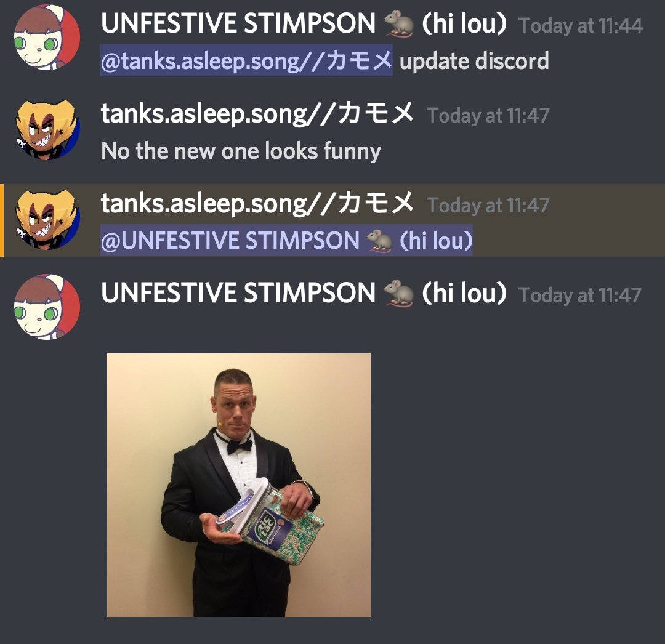The width and height of the screenshot is (665, 644).
Task: Click tanks.asleep.song avatar beside 'No the new one looks funny'
Action: (x=47, y=129)
